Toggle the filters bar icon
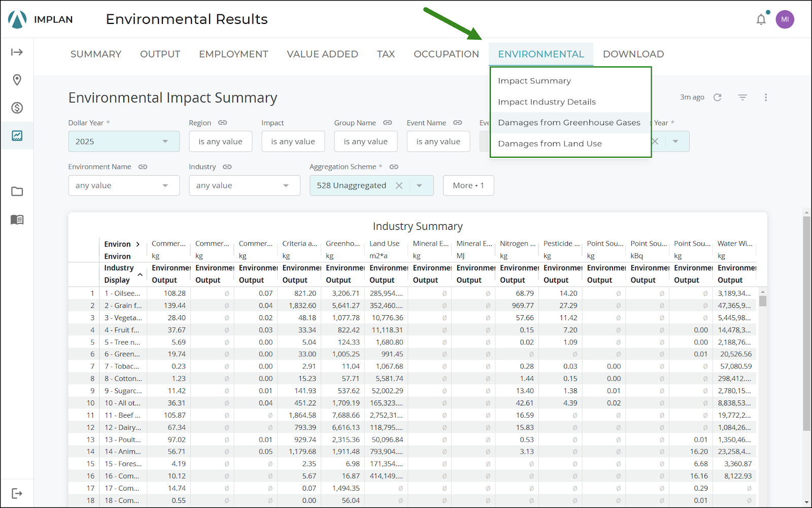The image size is (812, 508). click(x=742, y=97)
